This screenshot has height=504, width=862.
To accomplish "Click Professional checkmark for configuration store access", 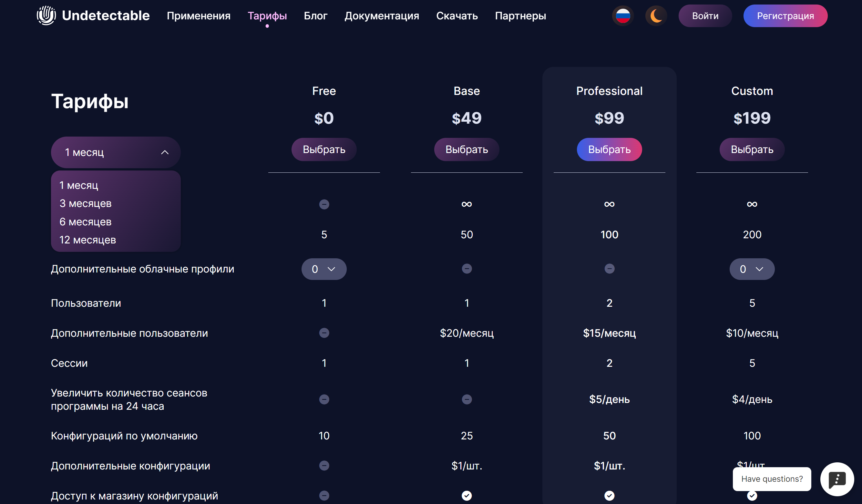I will tap(609, 496).
